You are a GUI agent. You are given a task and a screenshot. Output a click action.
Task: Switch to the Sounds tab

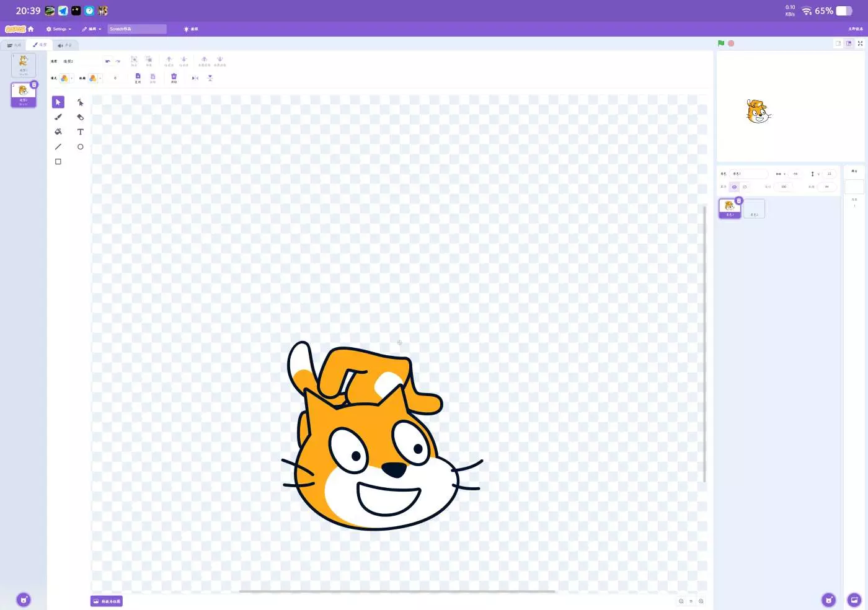[x=64, y=45]
